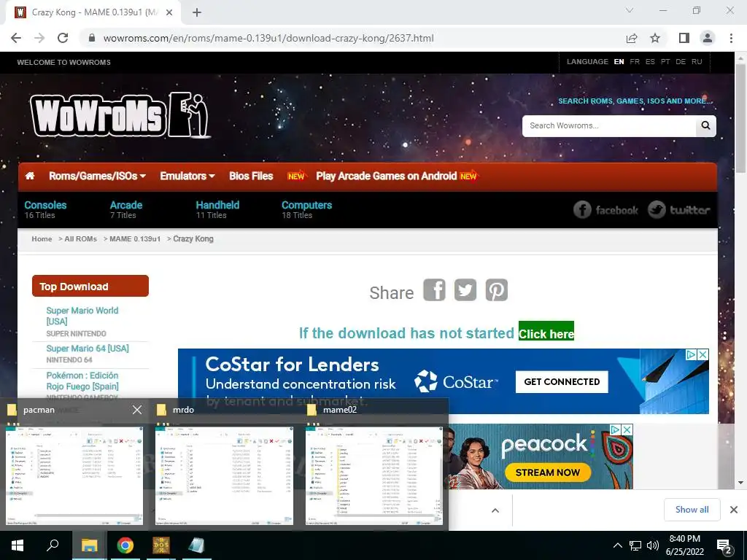Screen dimensions: 747x560
Task: Go to Home breadcrumb
Action: click(x=42, y=238)
